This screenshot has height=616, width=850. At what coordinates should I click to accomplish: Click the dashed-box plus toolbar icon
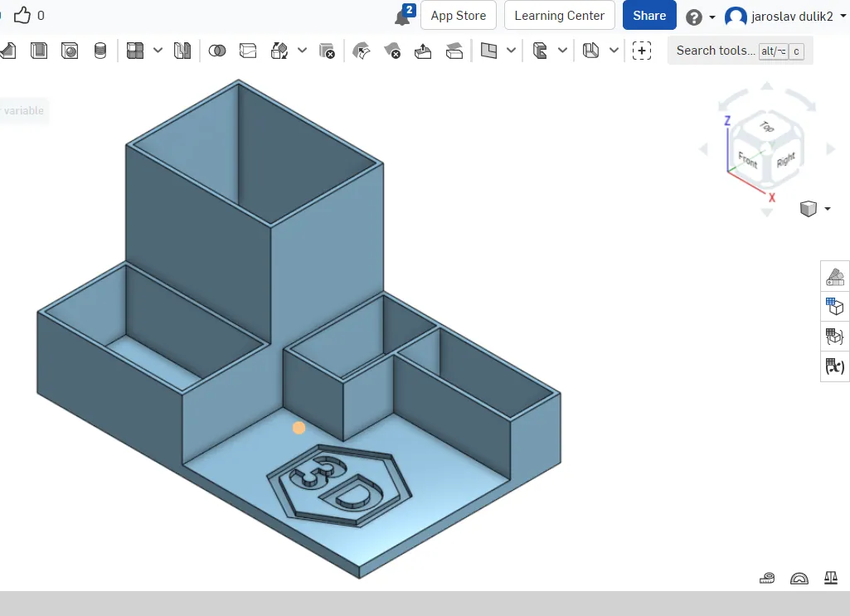(x=641, y=51)
